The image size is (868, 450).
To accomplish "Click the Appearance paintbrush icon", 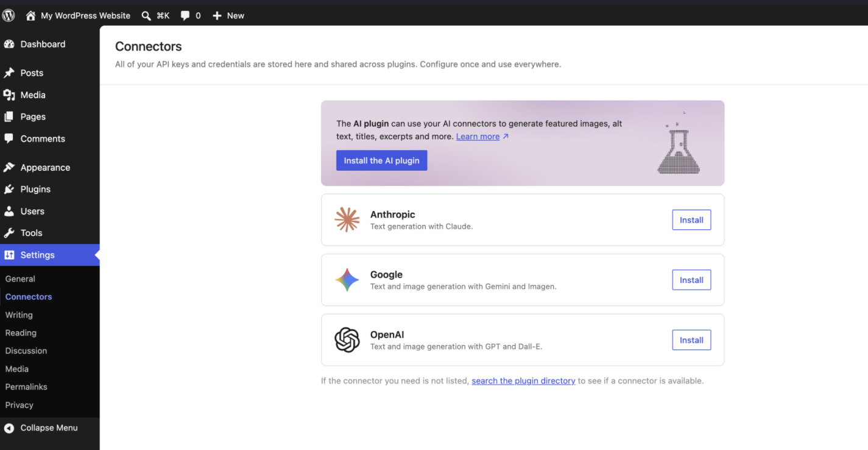I will pos(9,167).
